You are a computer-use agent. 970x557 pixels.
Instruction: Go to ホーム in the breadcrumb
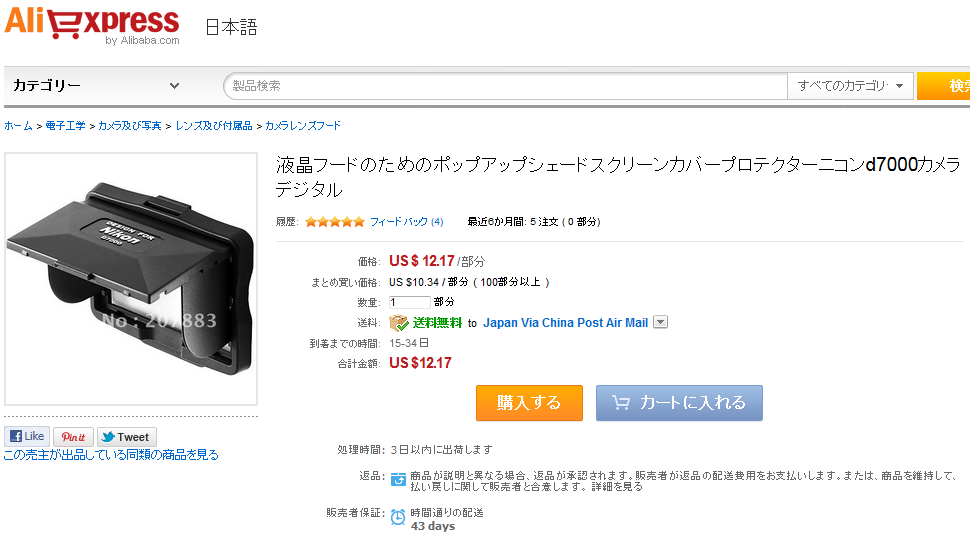point(18,126)
